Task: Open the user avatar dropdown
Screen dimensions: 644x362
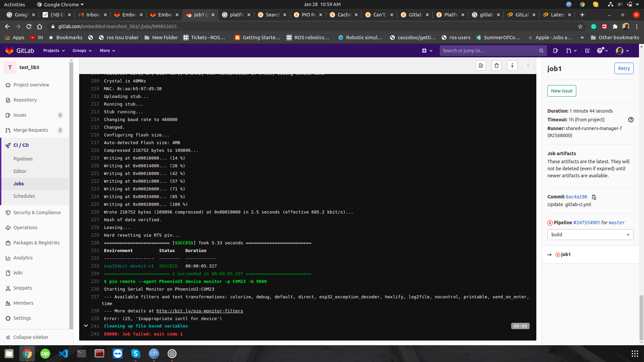Action: click(x=623, y=51)
